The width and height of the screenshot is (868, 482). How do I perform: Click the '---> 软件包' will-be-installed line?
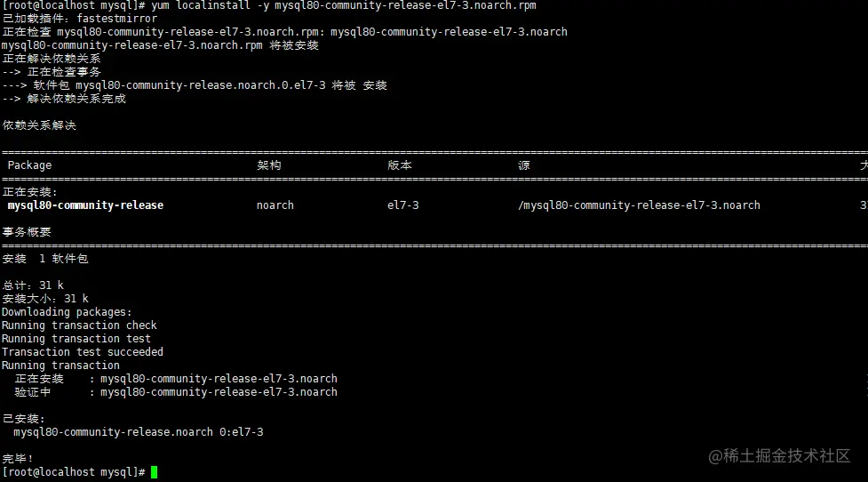(195, 85)
